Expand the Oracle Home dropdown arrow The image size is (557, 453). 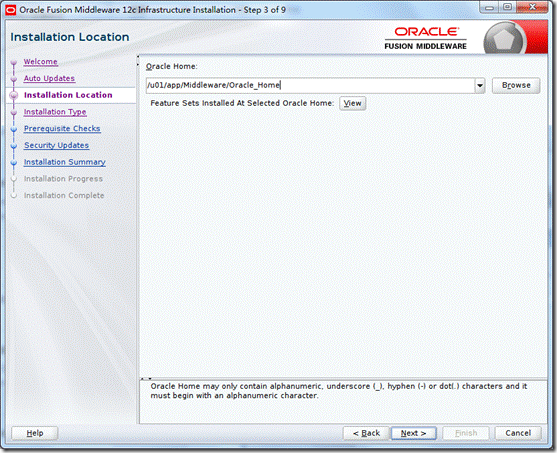(480, 85)
